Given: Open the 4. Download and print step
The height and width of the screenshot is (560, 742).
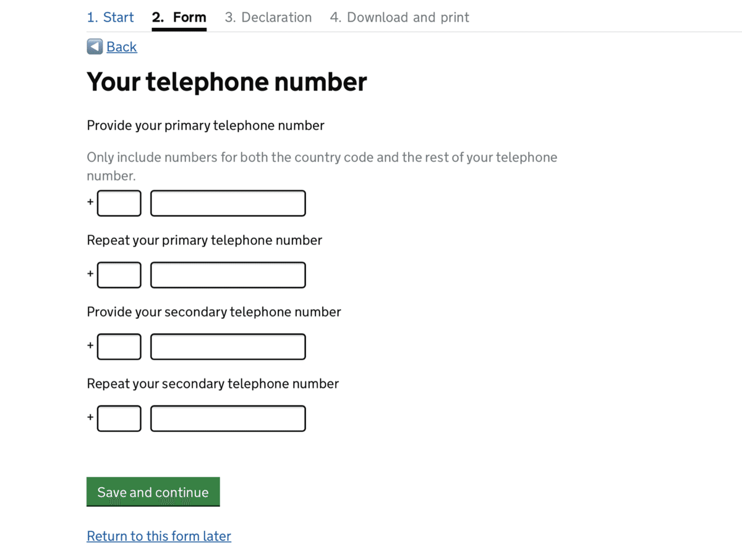Looking at the screenshot, I should coord(399,17).
